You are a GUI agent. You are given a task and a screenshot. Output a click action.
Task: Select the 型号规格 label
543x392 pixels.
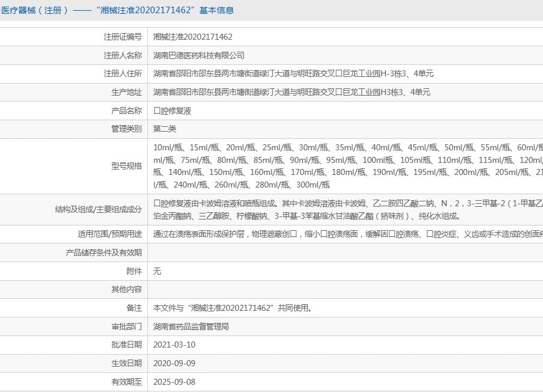pyautogui.click(x=126, y=166)
